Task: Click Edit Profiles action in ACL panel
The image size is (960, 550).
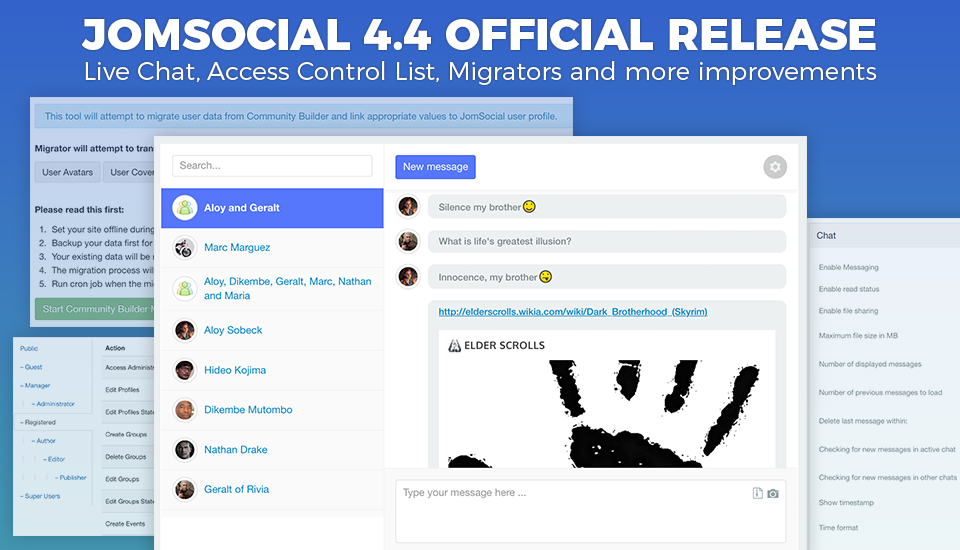Action: [122, 390]
